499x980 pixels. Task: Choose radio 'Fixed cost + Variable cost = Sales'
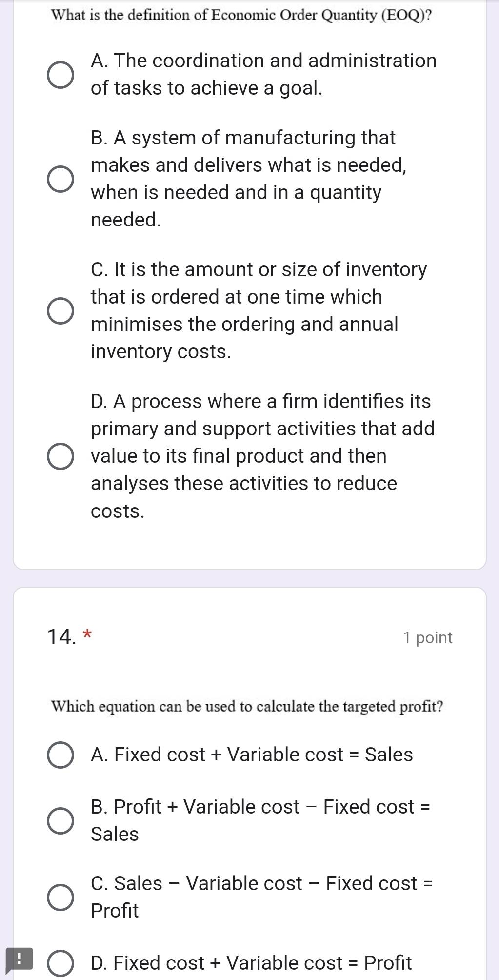[60, 755]
